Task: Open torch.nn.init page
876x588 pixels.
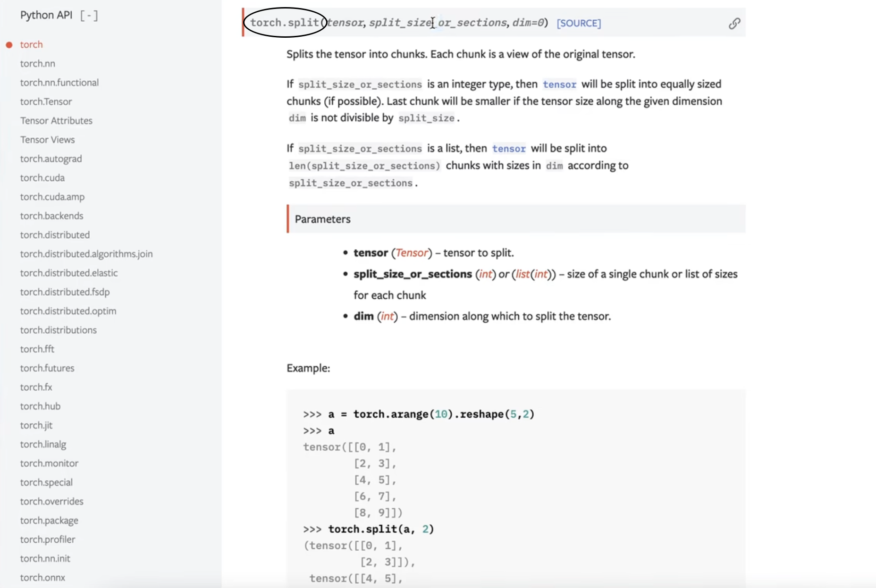Action: 45,558
